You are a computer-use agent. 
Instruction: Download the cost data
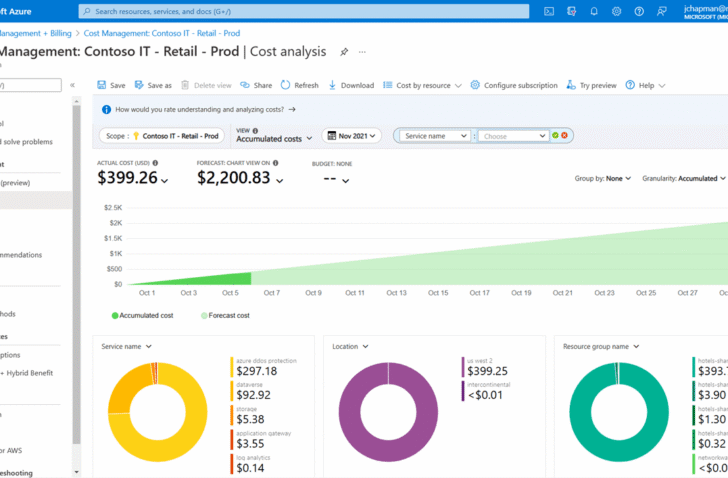(351, 85)
